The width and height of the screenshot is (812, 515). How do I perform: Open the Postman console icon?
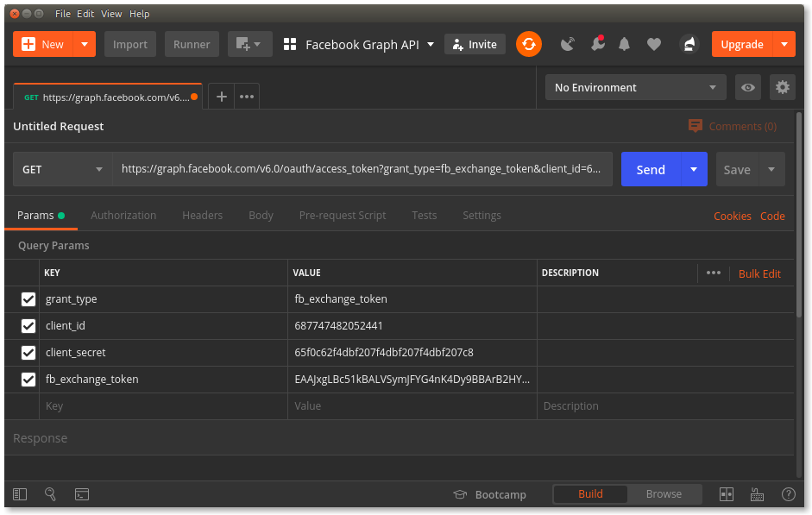tap(82, 494)
